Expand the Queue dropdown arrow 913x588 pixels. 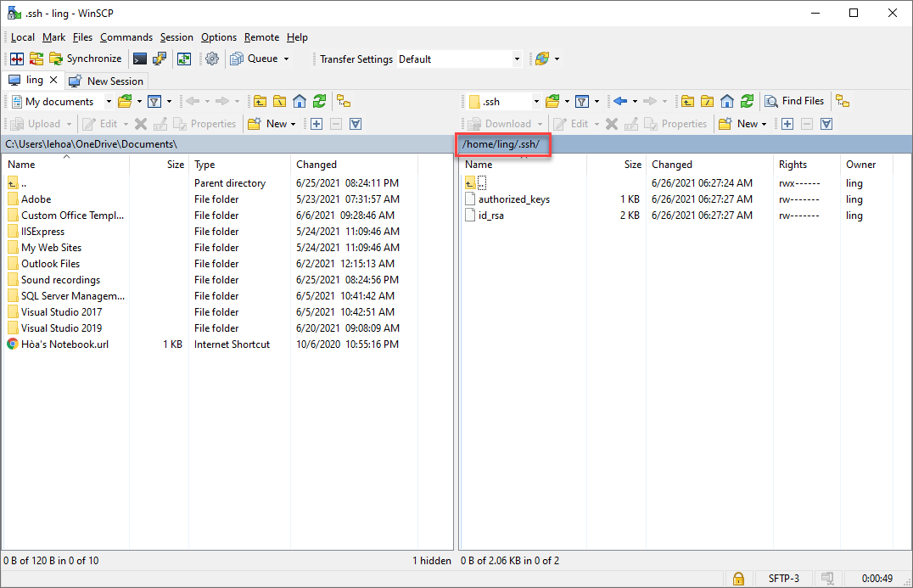[286, 59]
